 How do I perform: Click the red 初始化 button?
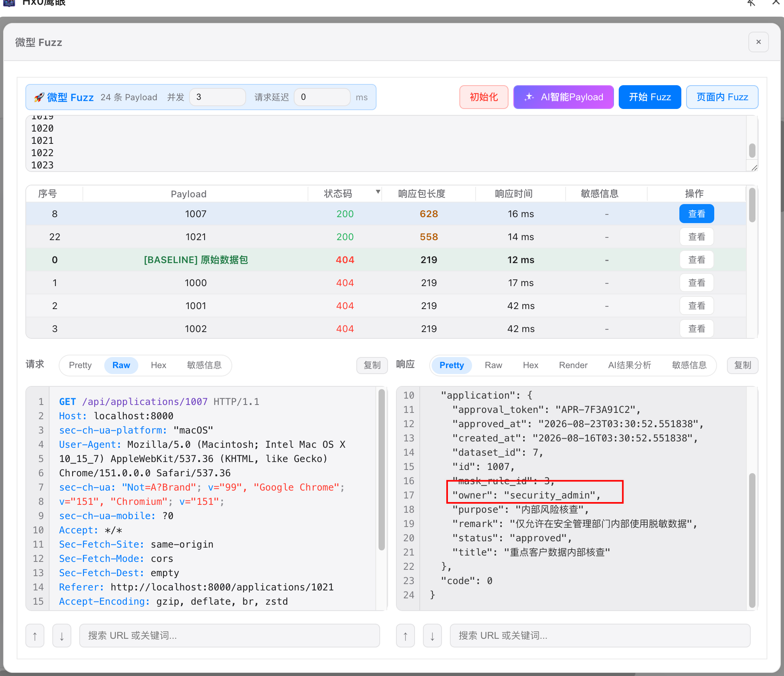coord(484,97)
